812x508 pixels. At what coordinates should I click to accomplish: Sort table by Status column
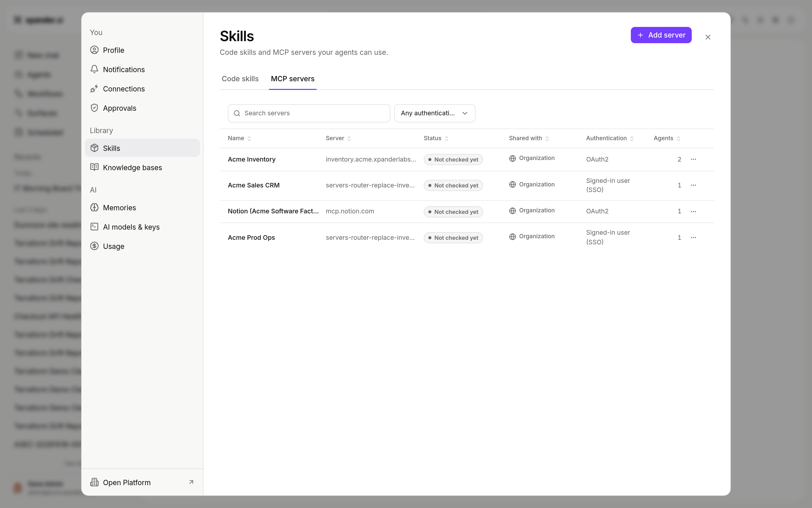[436, 138]
